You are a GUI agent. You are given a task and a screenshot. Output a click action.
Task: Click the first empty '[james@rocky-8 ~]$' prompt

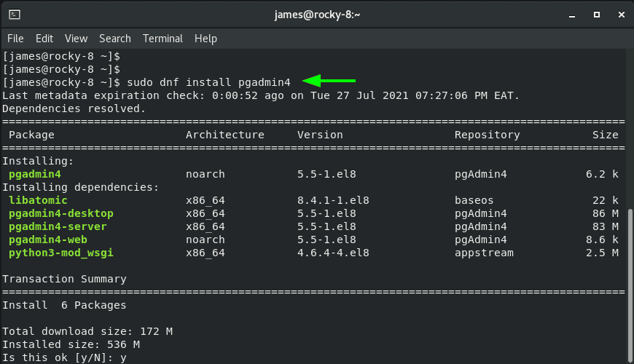pyautogui.click(x=61, y=56)
